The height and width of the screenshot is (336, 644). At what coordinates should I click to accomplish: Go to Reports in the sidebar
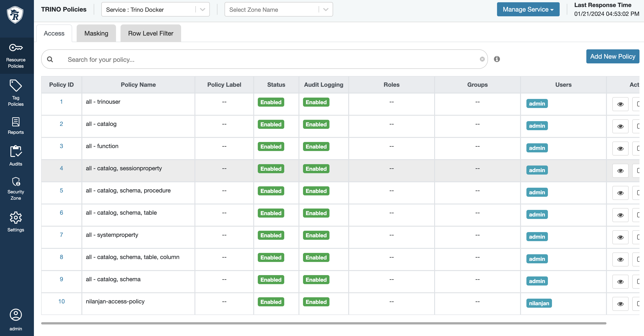(16, 126)
